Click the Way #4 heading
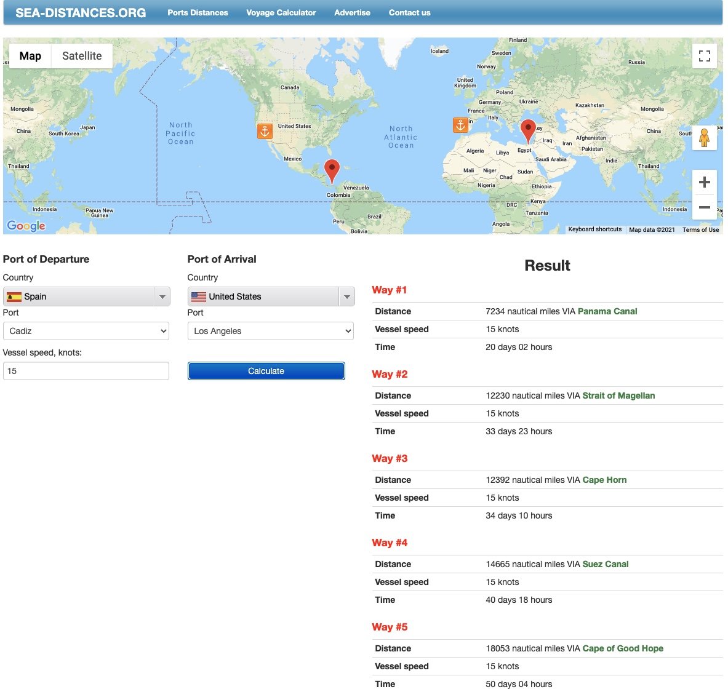Viewport: 728px width, 700px height. [390, 543]
